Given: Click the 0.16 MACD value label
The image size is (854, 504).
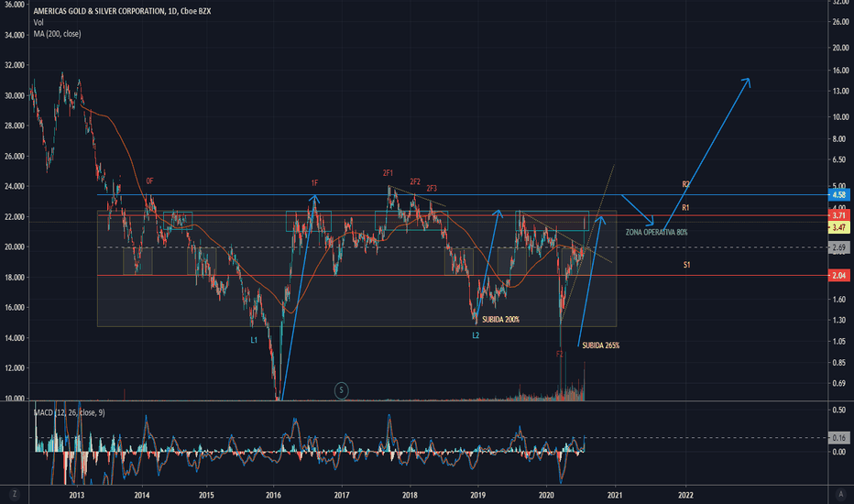Looking at the screenshot, I should (x=838, y=437).
